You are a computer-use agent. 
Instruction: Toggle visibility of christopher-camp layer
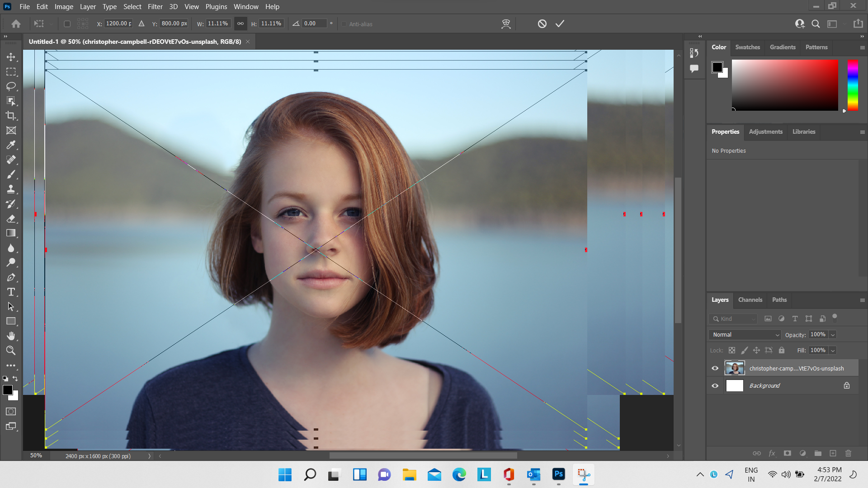pos(715,368)
